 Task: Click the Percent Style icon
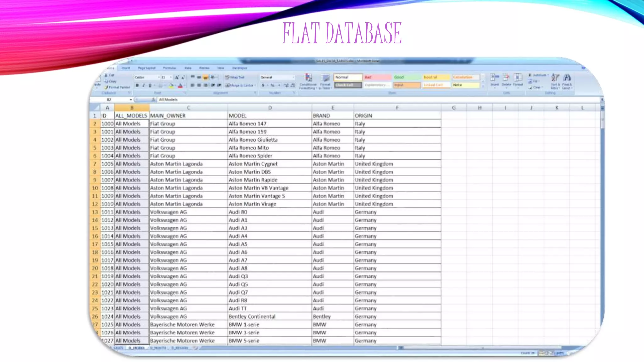point(272,85)
